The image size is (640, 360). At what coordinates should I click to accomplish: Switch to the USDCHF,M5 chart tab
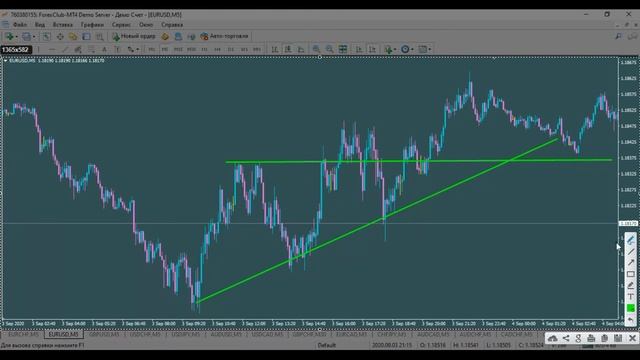point(145,334)
